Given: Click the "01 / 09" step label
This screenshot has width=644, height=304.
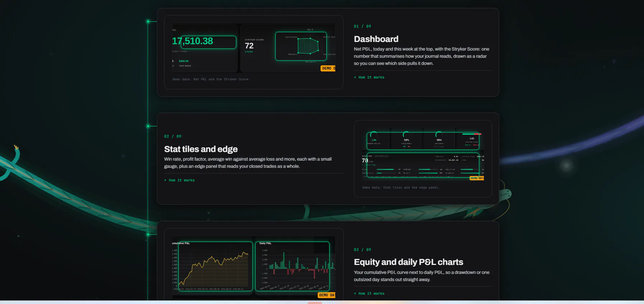Looking at the screenshot, I should coord(363,27).
